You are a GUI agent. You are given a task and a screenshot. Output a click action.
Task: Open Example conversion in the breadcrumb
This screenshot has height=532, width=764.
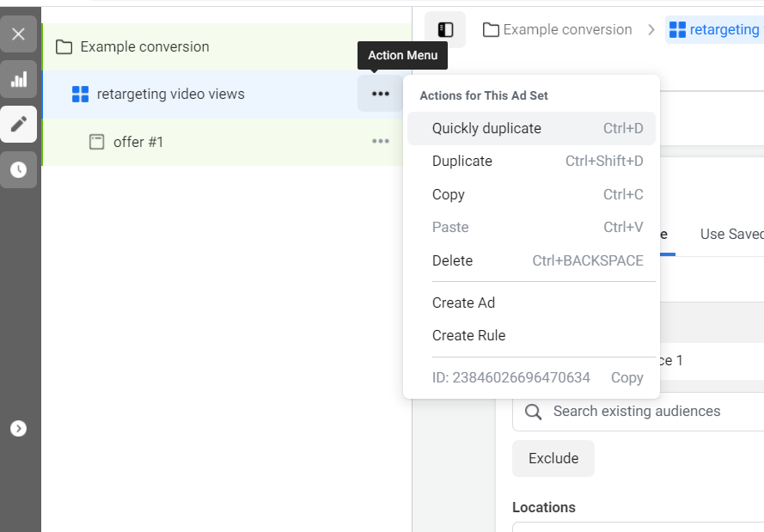[558, 30]
